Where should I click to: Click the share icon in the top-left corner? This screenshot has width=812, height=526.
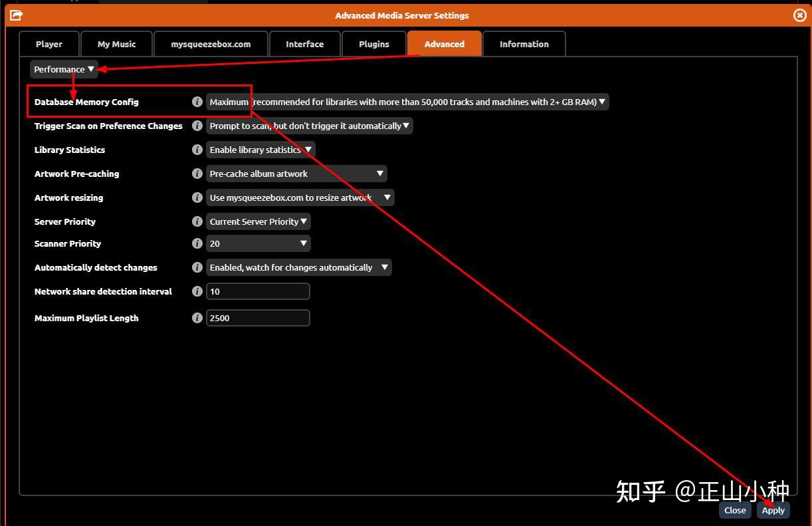(x=16, y=15)
